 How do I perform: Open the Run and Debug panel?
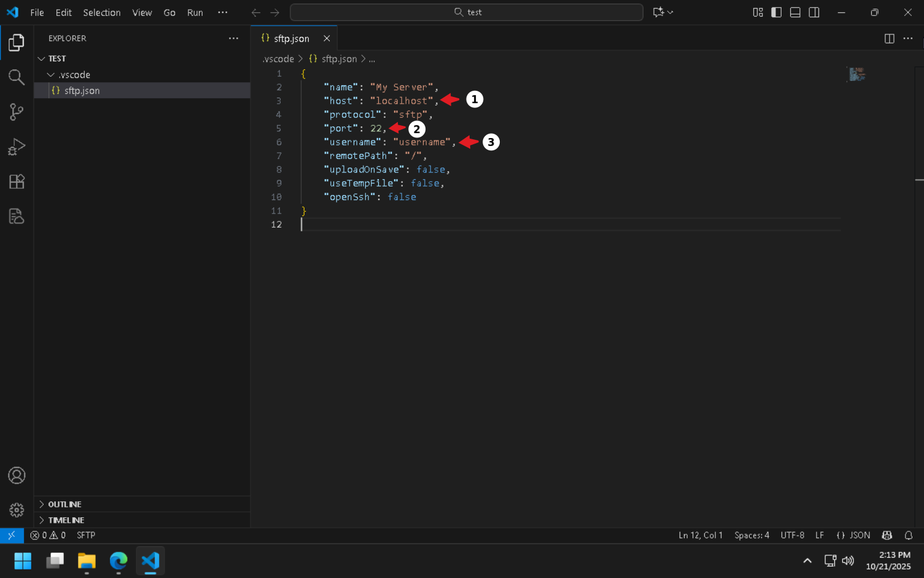[x=16, y=147]
